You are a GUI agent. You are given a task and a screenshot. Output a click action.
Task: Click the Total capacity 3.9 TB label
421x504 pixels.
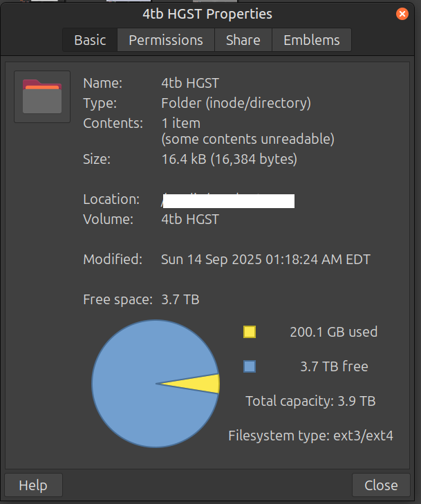coord(311,401)
